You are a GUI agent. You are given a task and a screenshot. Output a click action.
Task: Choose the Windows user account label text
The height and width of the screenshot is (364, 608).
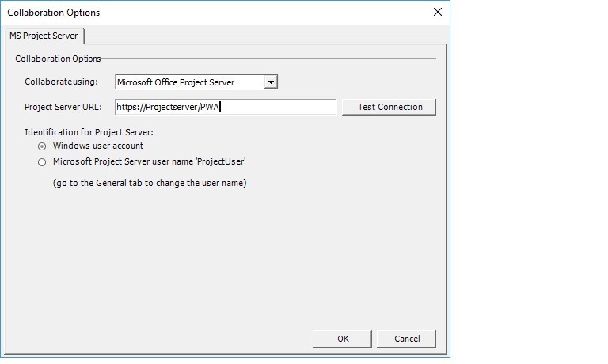click(98, 146)
